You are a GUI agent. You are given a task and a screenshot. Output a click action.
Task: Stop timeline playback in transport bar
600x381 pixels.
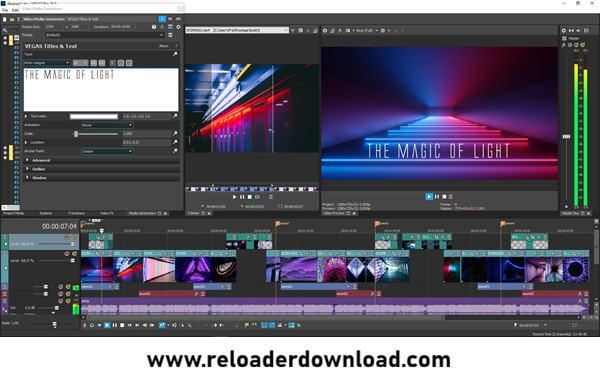pyautogui.click(x=122, y=325)
